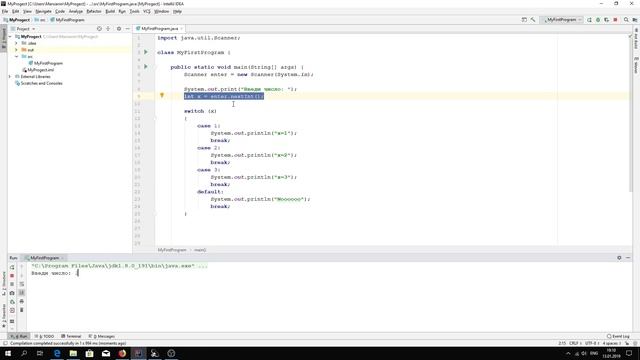Select Scratches and Consoles item
Viewport: 640px width, 360px height.
coord(39,83)
